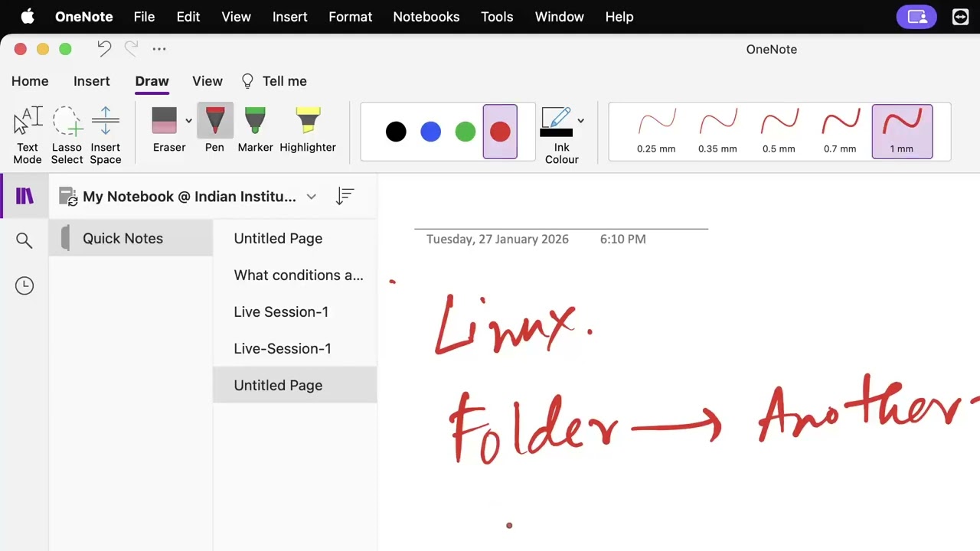
Task: Open Search in the sidebar
Action: pos(24,241)
